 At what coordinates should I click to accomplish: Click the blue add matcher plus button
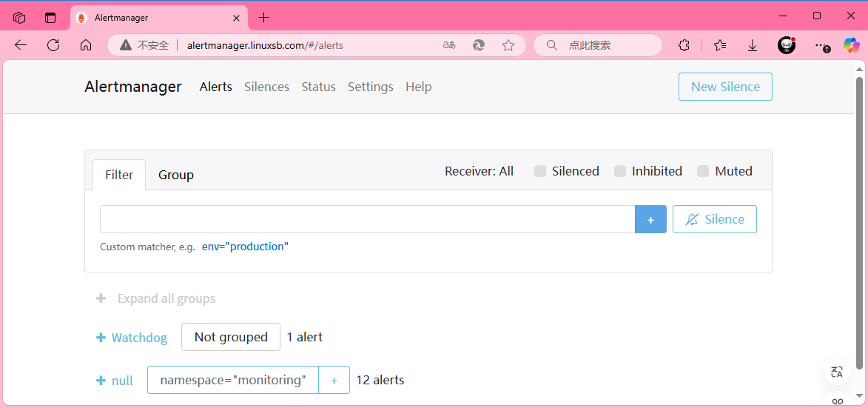click(651, 219)
